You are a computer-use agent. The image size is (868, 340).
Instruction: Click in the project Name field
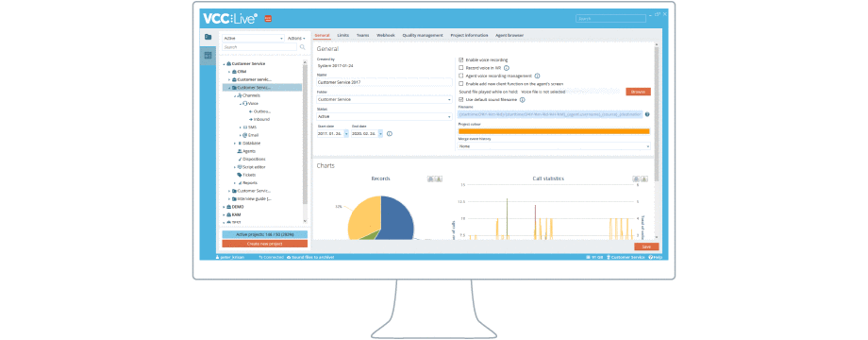coord(384,82)
